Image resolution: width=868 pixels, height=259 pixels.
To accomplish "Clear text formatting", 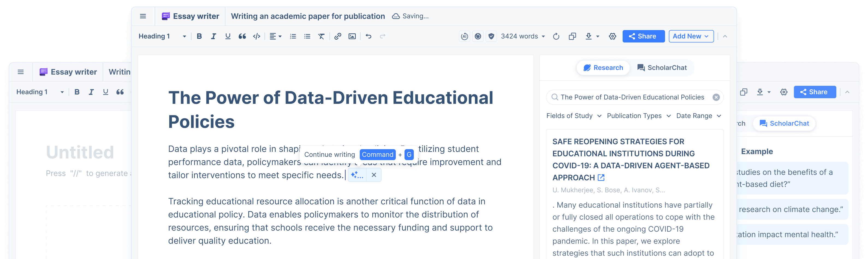I will (x=321, y=36).
